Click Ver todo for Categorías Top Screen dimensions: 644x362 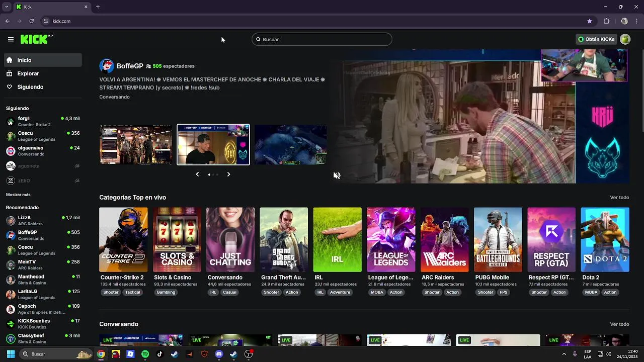point(619,198)
